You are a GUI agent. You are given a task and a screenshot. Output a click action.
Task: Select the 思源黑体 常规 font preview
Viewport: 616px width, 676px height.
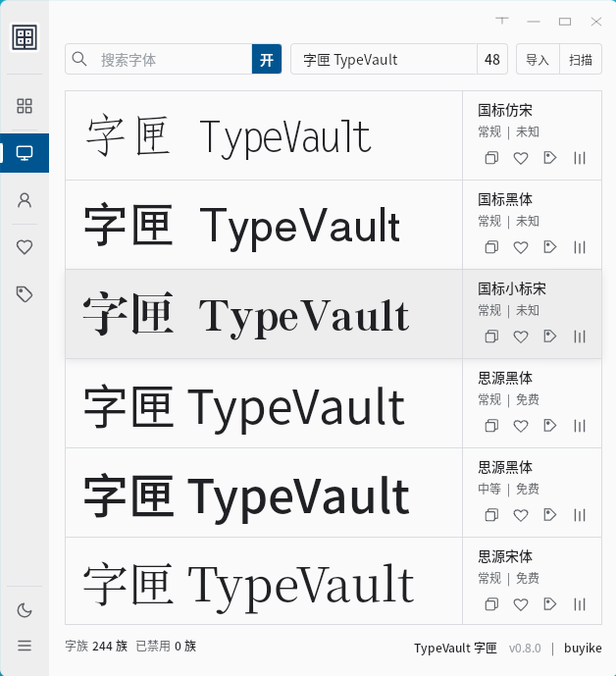pyautogui.click(x=264, y=403)
